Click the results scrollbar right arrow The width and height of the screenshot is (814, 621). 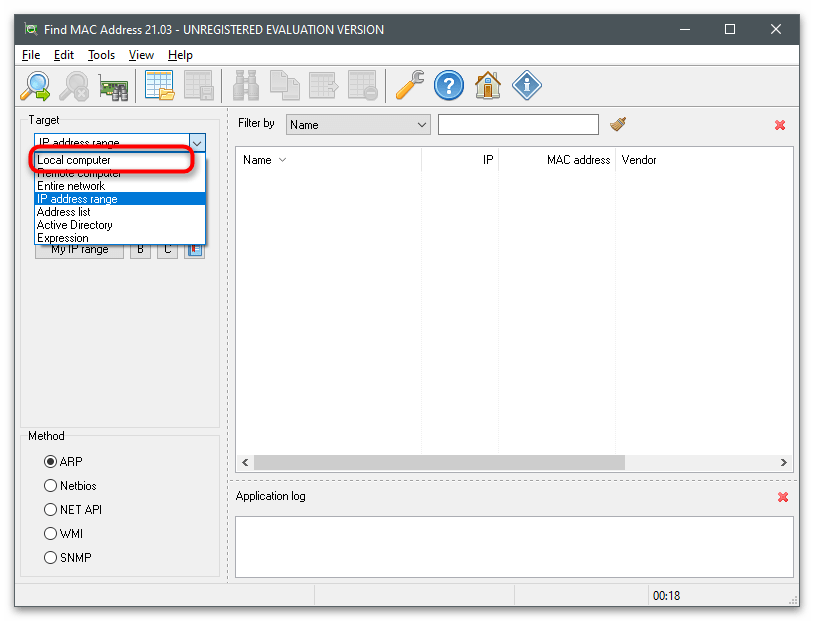coord(783,463)
